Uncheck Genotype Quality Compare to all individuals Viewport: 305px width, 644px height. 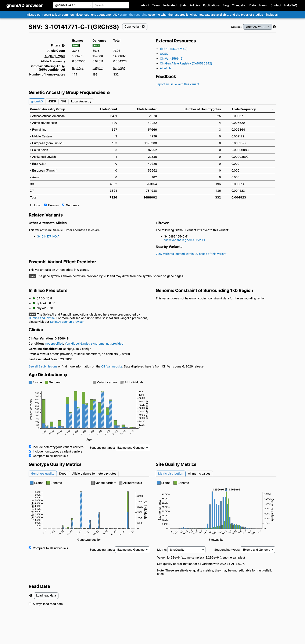(x=30, y=548)
